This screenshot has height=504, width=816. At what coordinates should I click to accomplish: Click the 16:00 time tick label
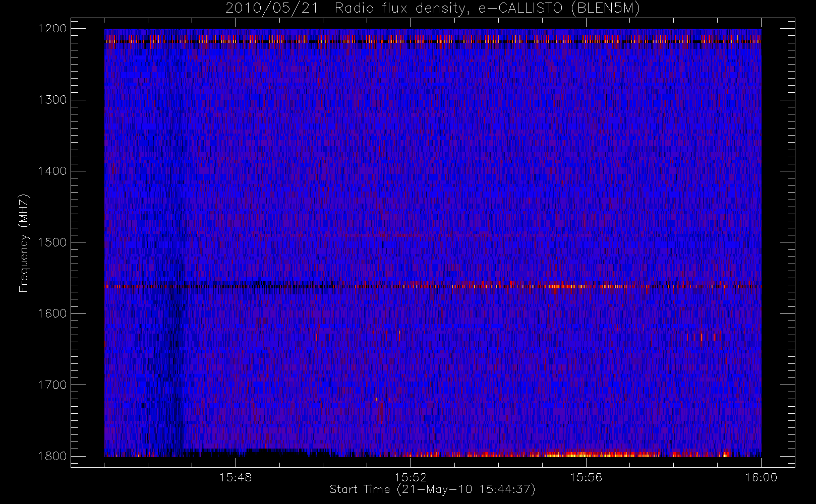pyautogui.click(x=761, y=477)
